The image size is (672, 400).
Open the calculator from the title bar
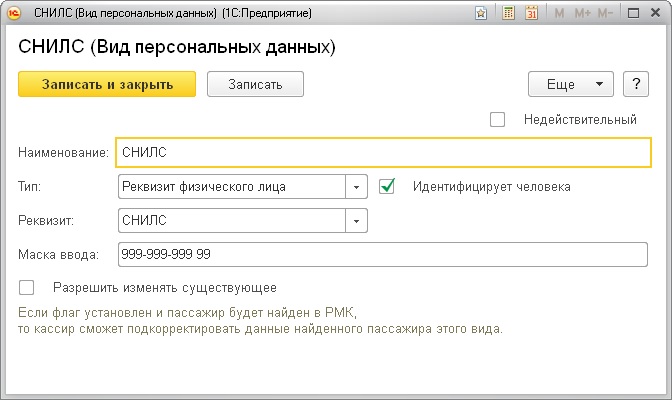coord(508,14)
